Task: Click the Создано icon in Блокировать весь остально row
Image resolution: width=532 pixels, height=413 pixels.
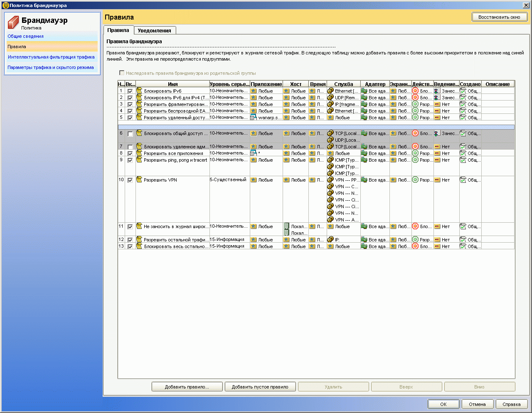Action: [x=463, y=246]
